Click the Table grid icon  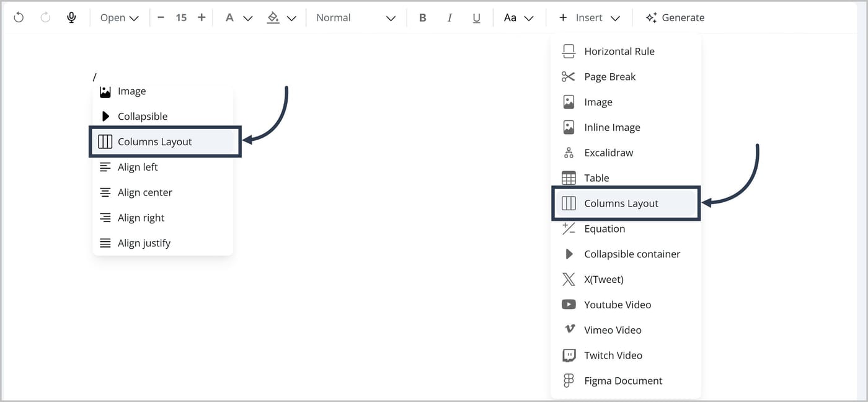point(569,178)
